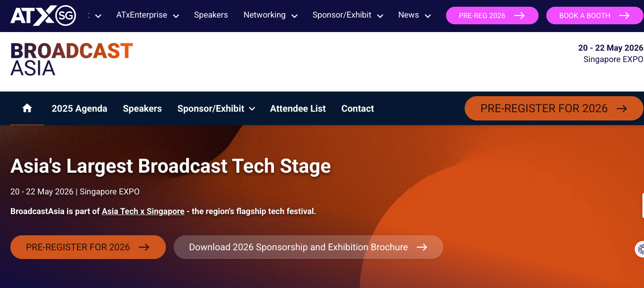Click the PRE-REG 2026 button
The width and height of the screenshot is (644, 288).
tap(492, 16)
